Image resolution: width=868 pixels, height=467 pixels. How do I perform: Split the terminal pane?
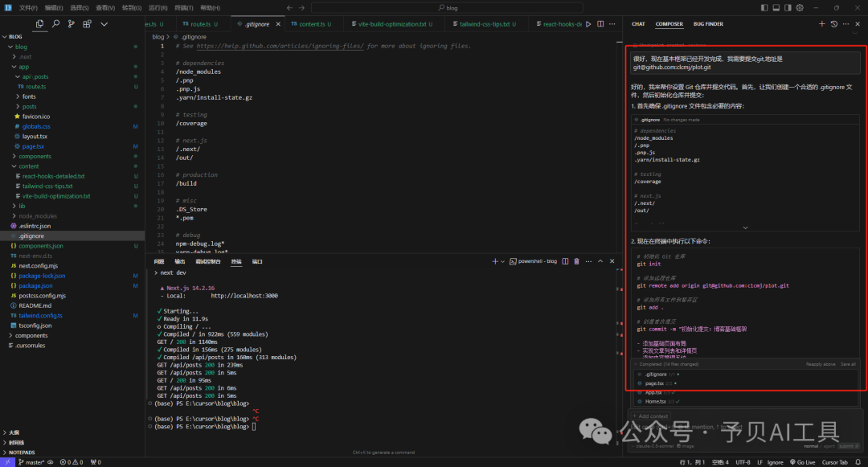tap(565, 261)
